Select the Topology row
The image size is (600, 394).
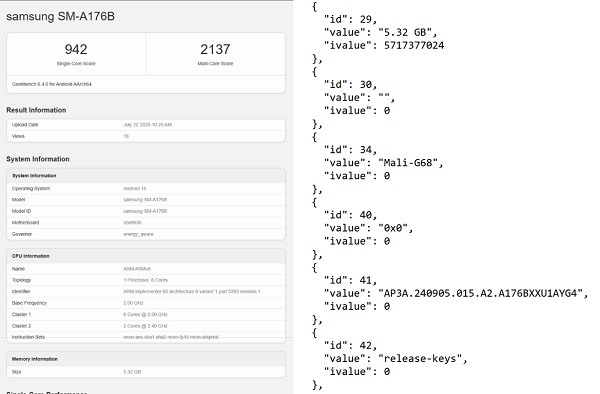146,280
